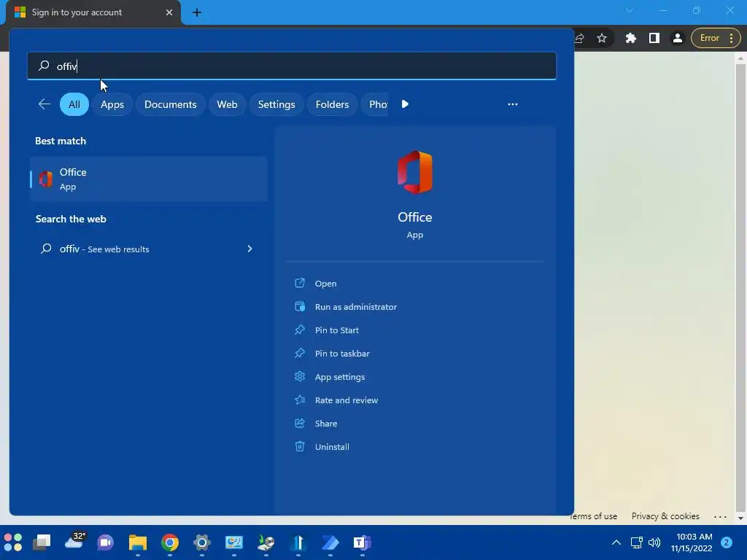Open the volume speaker tray icon
This screenshot has height=560, width=747.
tap(654, 542)
